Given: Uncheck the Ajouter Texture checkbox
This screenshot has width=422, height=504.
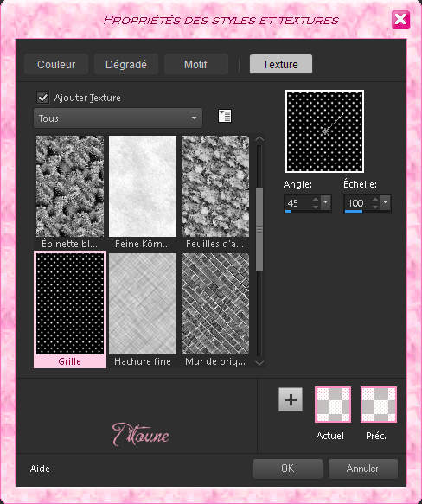Looking at the screenshot, I should (x=43, y=98).
